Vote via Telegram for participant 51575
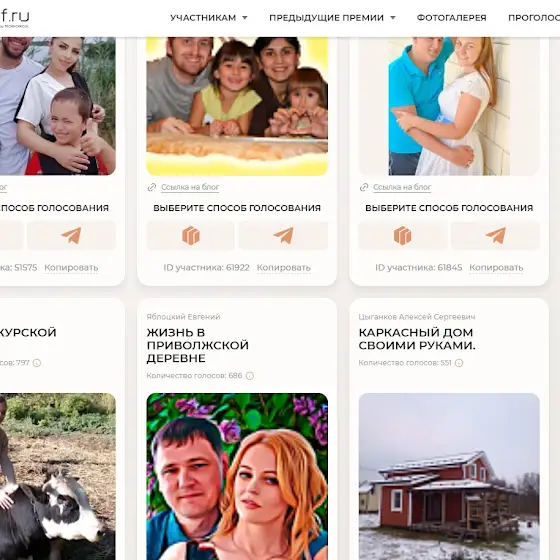Viewport: 560px width, 560px height. point(71,235)
